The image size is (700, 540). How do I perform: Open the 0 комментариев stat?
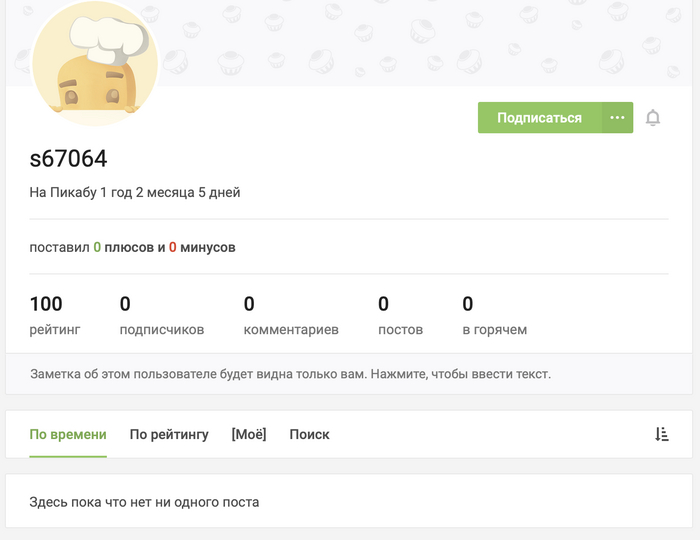291,315
